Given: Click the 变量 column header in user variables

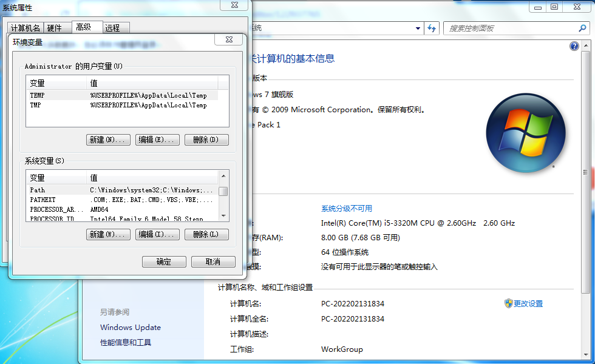Looking at the screenshot, I should (56, 83).
